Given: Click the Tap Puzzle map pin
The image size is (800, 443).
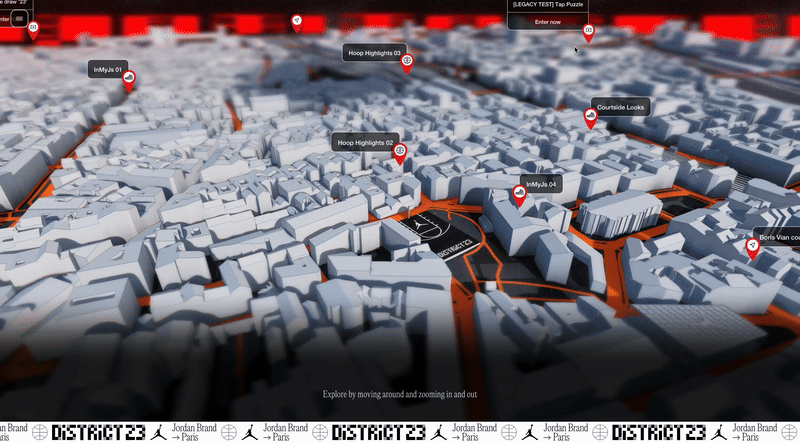Looking at the screenshot, I should click(588, 33).
